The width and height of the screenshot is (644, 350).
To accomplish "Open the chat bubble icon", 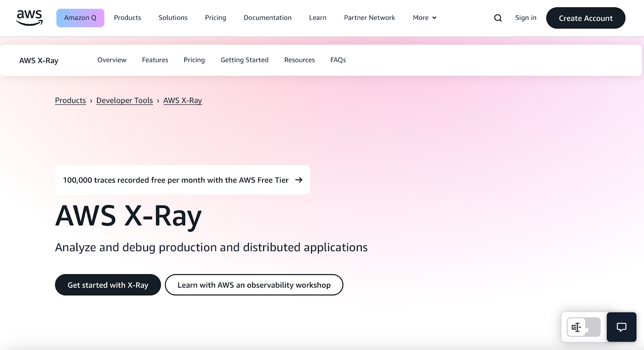I will tap(621, 327).
